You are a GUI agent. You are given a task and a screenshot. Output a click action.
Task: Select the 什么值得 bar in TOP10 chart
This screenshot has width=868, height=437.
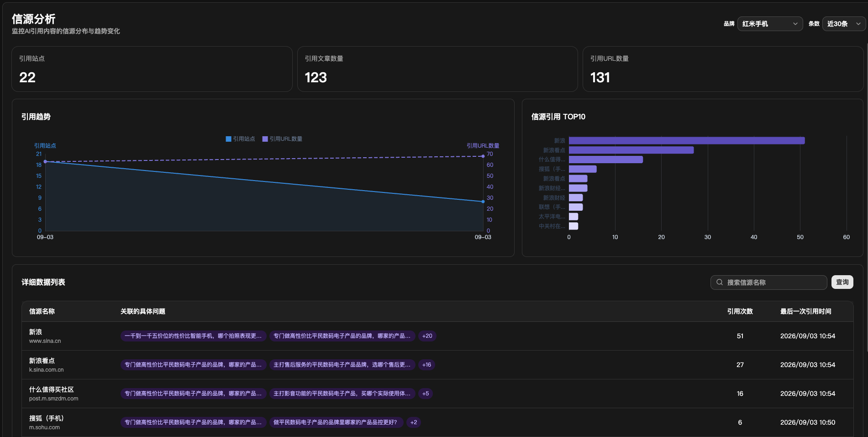point(606,160)
